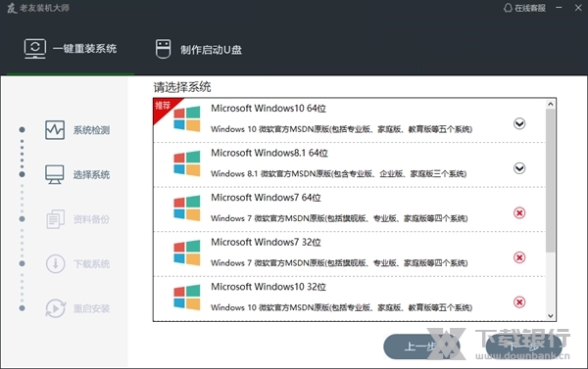
Task: Open 在线客服 online support
Action: point(524,8)
